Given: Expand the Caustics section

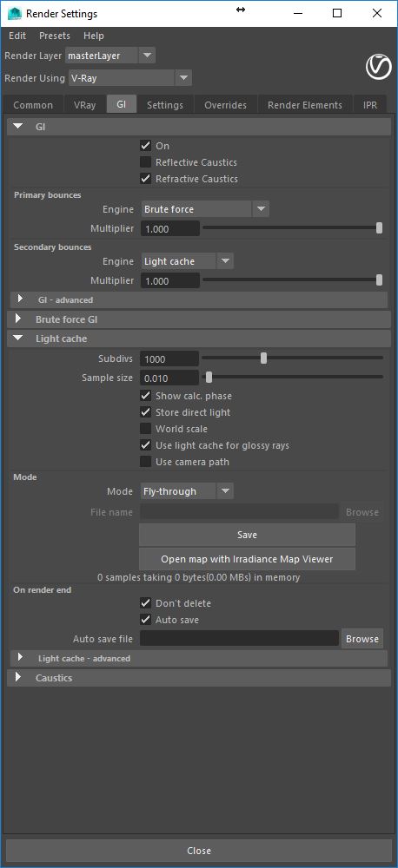Looking at the screenshot, I should click(x=18, y=677).
